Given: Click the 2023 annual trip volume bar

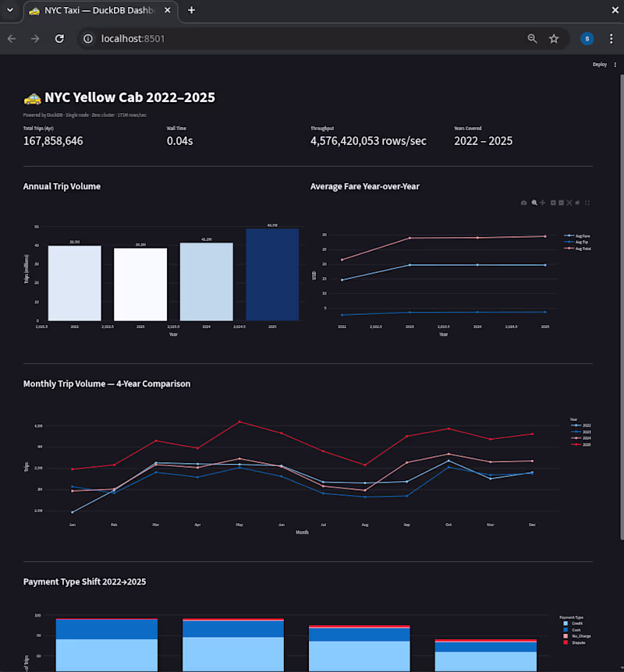Looking at the screenshot, I should click(140, 284).
